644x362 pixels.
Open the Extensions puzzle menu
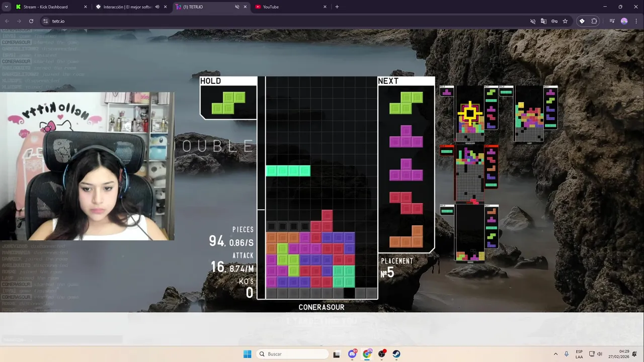594,21
